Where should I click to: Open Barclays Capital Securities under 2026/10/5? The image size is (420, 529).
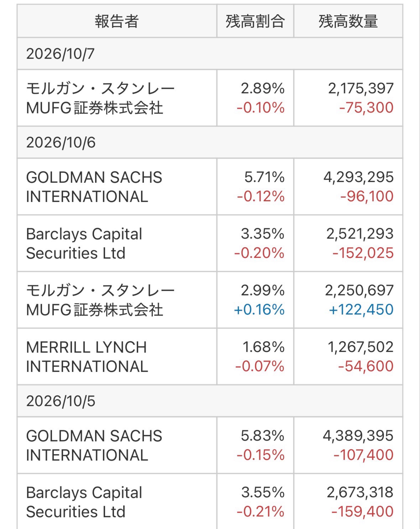coord(117,502)
